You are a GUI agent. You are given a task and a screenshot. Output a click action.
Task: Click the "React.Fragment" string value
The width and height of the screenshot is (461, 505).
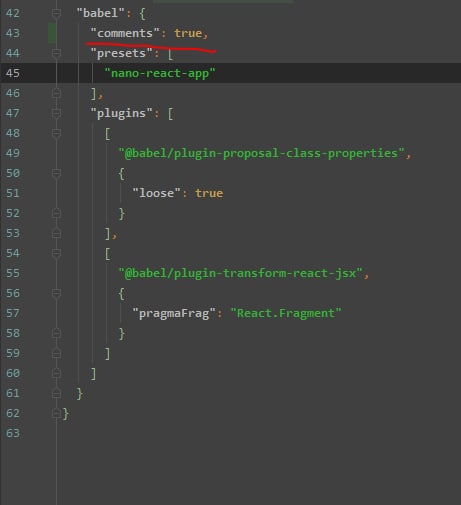286,313
